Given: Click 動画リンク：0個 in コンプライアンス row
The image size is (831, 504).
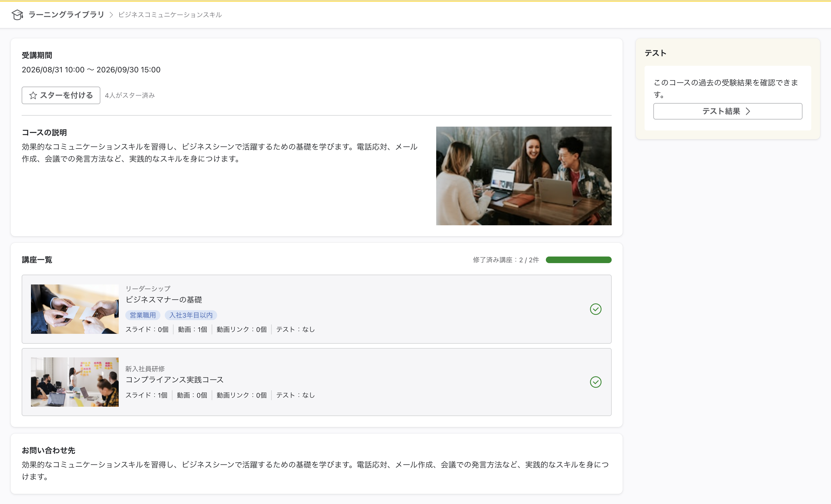Looking at the screenshot, I should pyautogui.click(x=242, y=395).
